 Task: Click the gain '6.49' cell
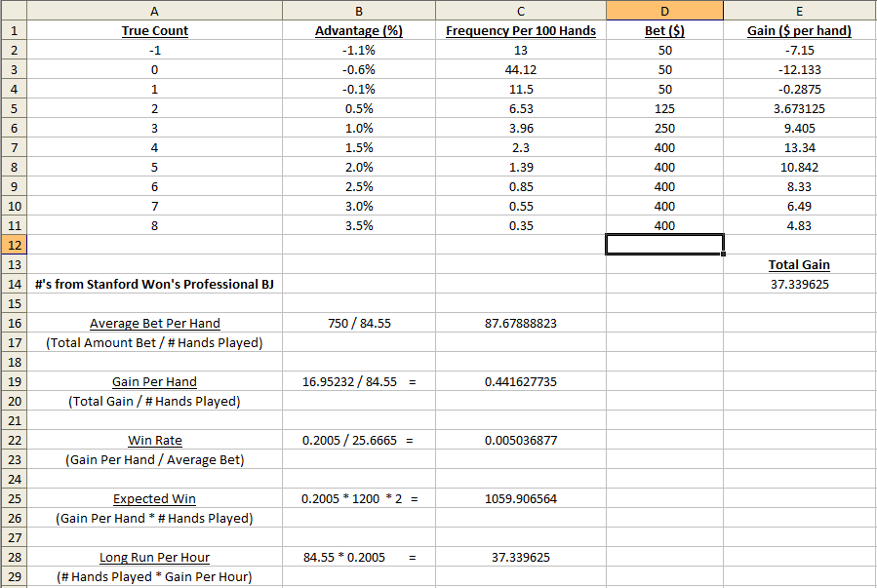pos(799,207)
